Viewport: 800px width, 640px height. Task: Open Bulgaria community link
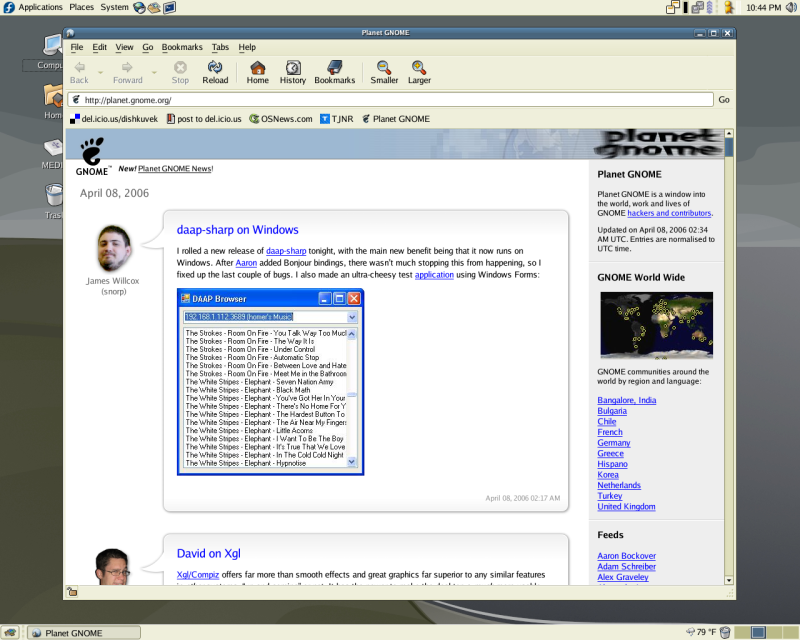(x=612, y=411)
